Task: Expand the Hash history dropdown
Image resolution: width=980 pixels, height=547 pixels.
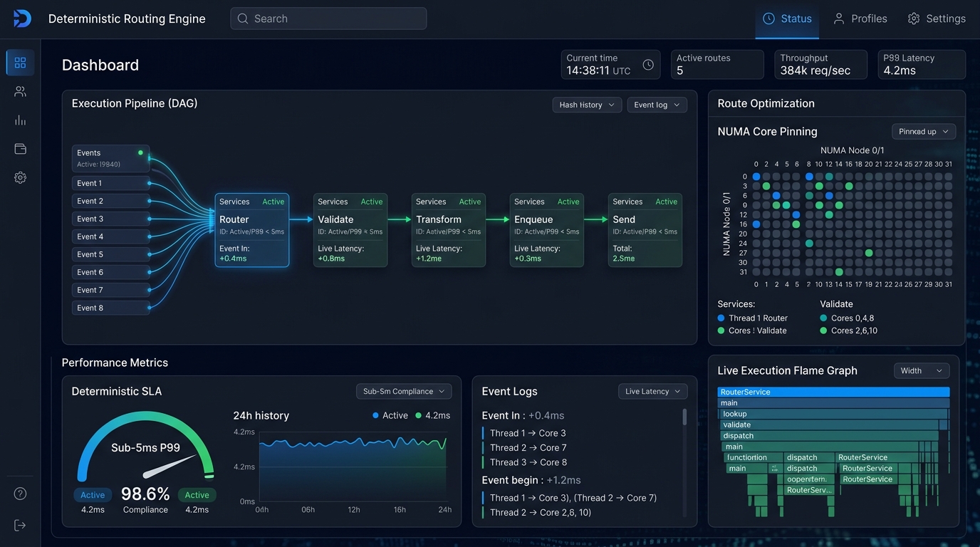Action: [x=587, y=105]
